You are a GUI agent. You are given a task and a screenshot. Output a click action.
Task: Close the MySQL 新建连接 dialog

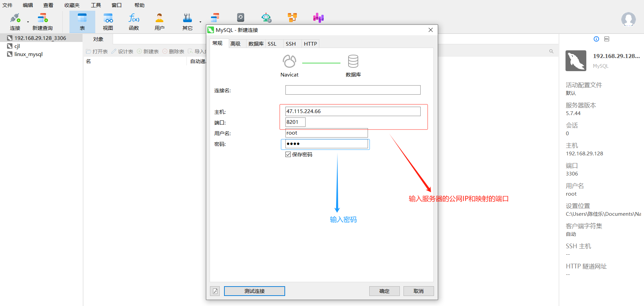point(431,30)
